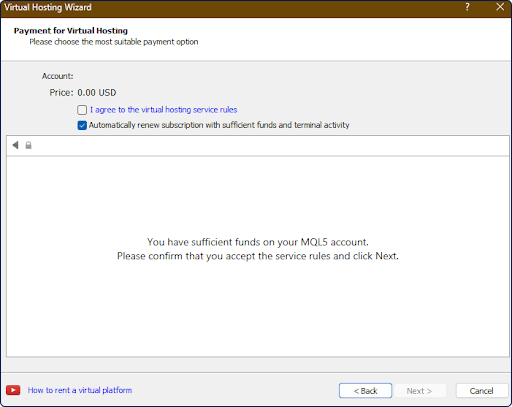Click the Account label
This screenshot has height=407, width=512.
coord(57,76)
